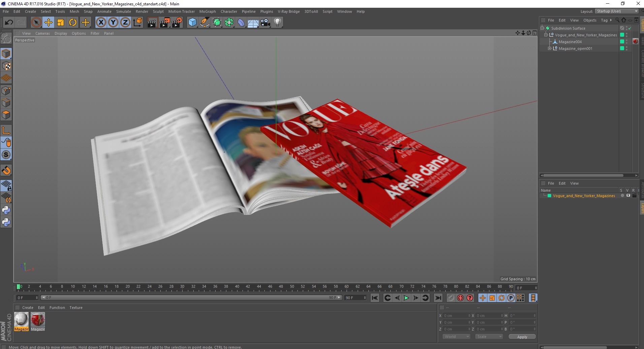Go to the start of animation

(x=375, y=298)
